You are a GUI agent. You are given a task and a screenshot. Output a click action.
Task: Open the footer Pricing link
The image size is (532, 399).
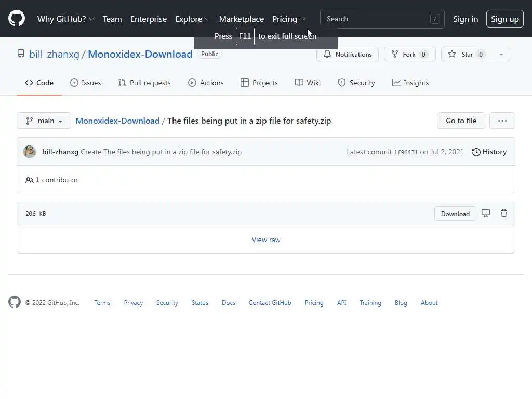tap(314, 303)
